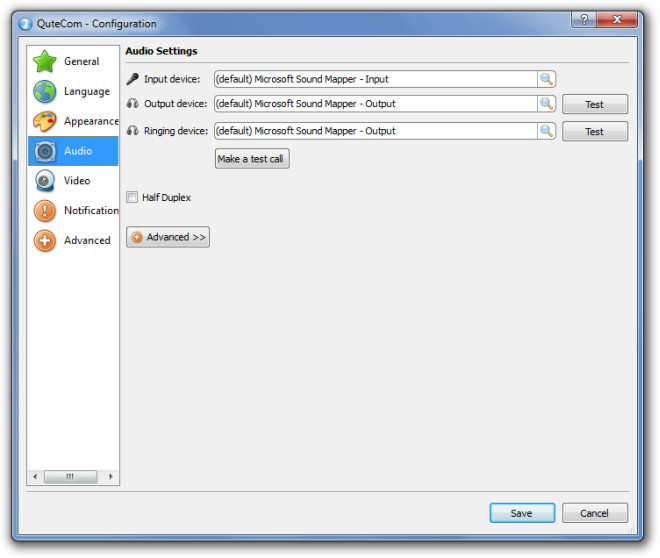Enable the Half Duplex checkbox
This screenshot has width=660, height=558.
point(132,197)
